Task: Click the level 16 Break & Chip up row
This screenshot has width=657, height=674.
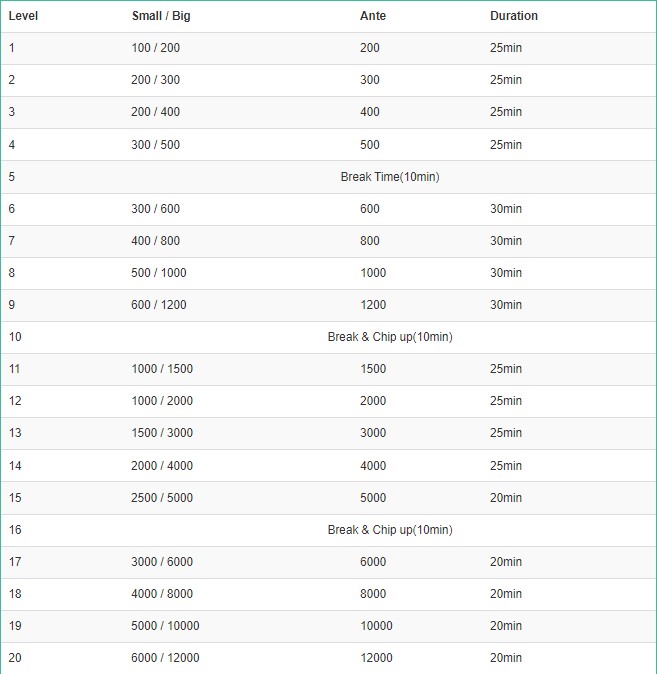Action: click(328, 530)
